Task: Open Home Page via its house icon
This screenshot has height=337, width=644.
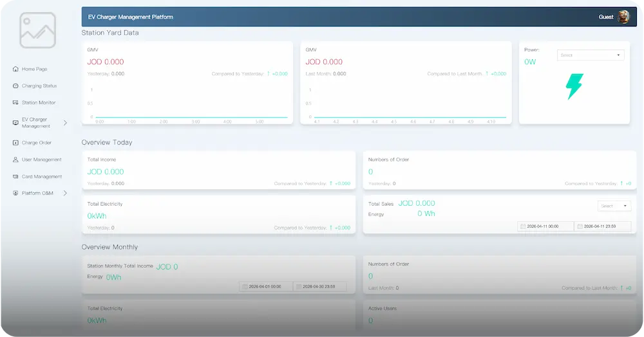Action: [x=15, y=69]
